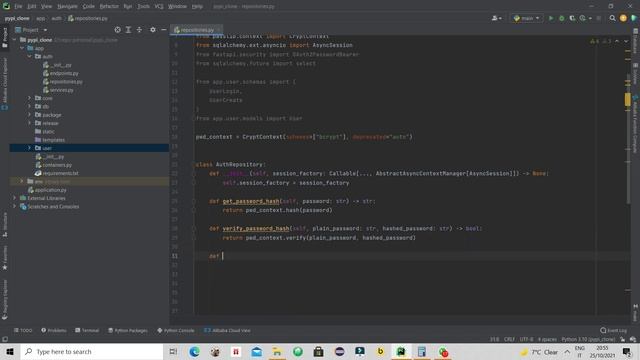Open the Refactor menu
Screen dimensions: 640x360
pos(109,6)
